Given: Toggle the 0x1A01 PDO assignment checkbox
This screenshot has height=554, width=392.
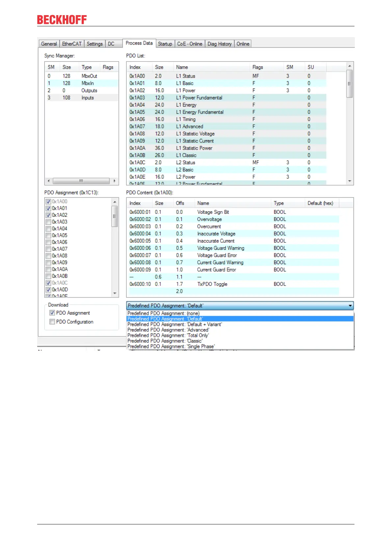Looking at the screenshot, I should (48, 208).
